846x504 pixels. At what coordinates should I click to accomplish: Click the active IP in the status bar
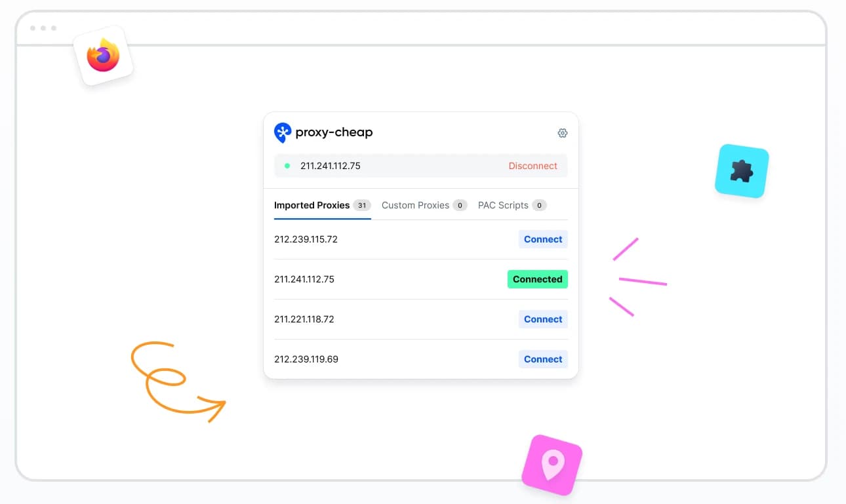[x=331, y=166]
